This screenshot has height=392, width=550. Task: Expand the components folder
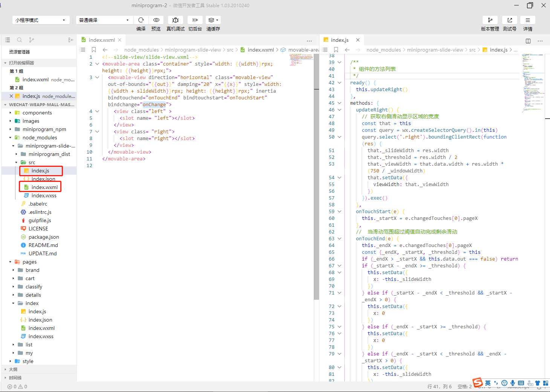tap(10, 113)
